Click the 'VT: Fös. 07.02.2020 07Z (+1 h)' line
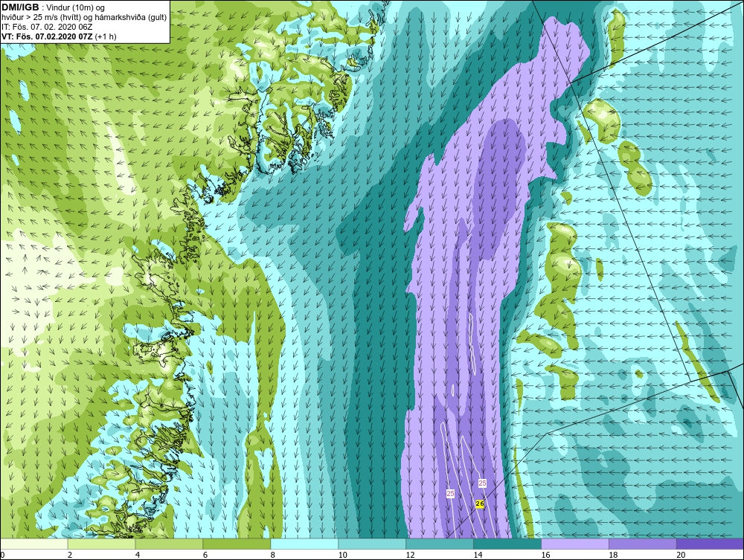The height and width of the screenshot is (560, 744). pyautogui.click(x=59, y=36)
